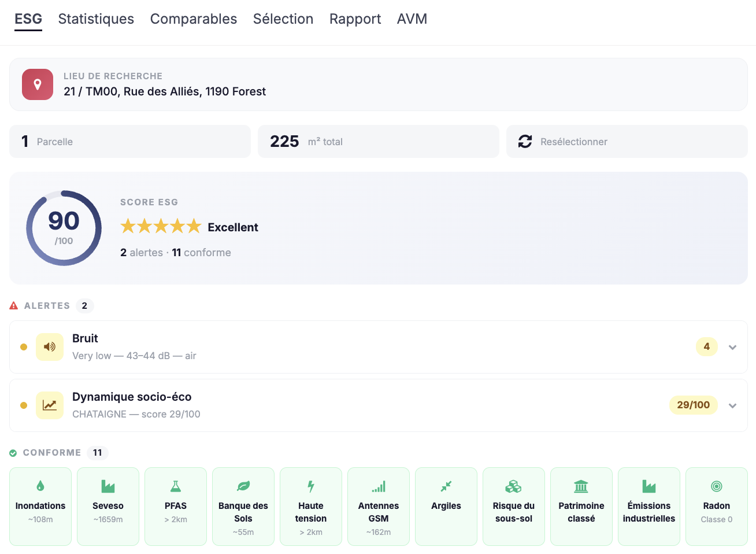Click the Risque du sous-sol cubes icon

point(514,486)
